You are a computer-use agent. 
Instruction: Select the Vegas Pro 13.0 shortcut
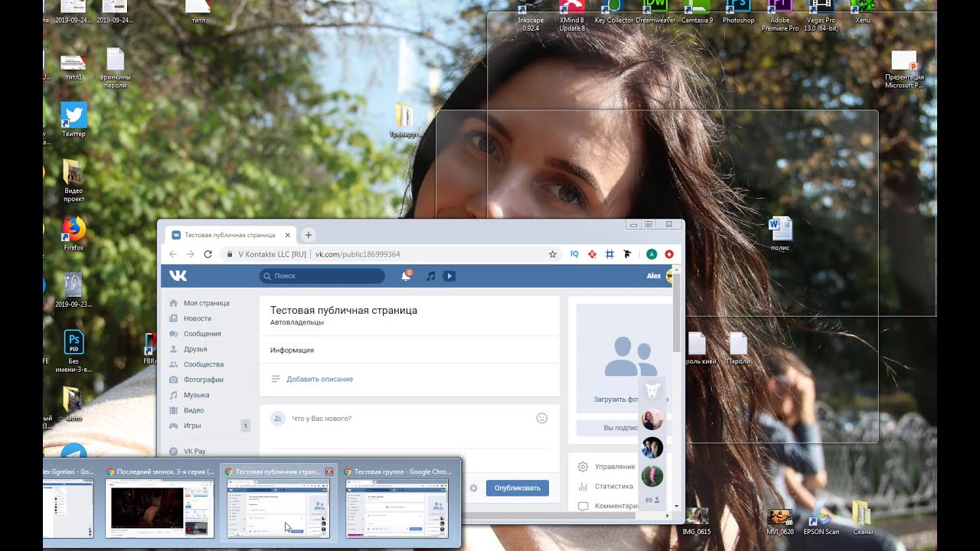[x=820, y=15]
